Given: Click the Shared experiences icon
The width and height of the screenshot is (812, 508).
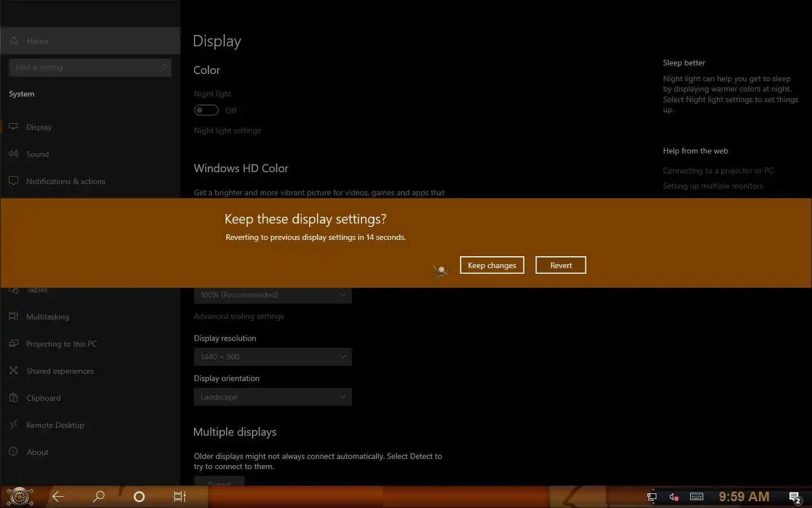Looking at the screenshot, I should coord(14,370).
